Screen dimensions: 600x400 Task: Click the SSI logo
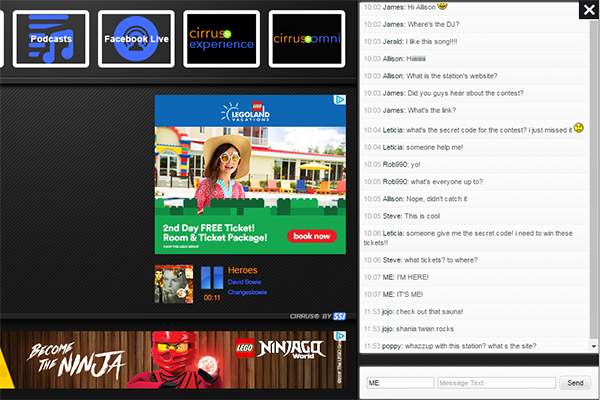(x=339, y=316)
